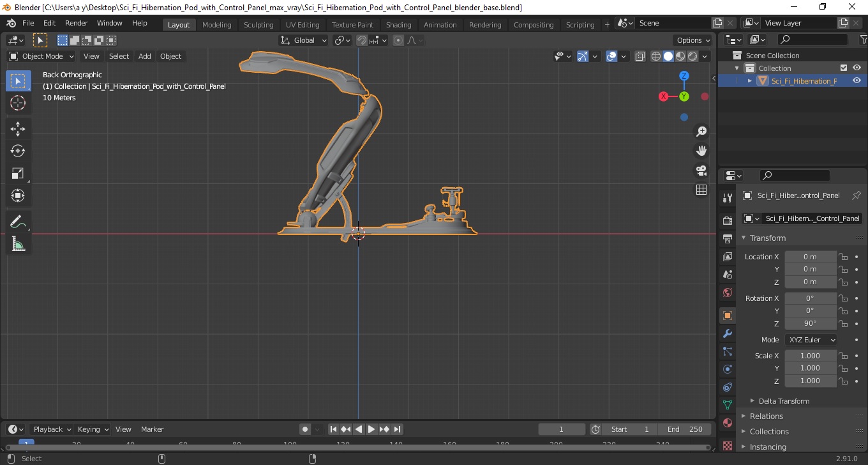Play the animation forward

click(x=371, y=429)
